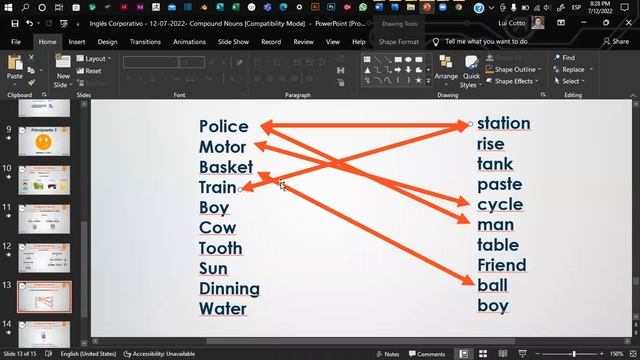Viewport: 640px width, 360px height.
Task: Click the Tell me lightbulb icon
Action: [436, 42]
